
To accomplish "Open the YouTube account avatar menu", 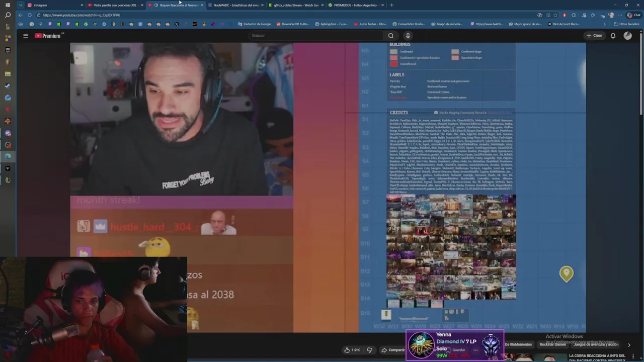I will click(x=627, y=36).
